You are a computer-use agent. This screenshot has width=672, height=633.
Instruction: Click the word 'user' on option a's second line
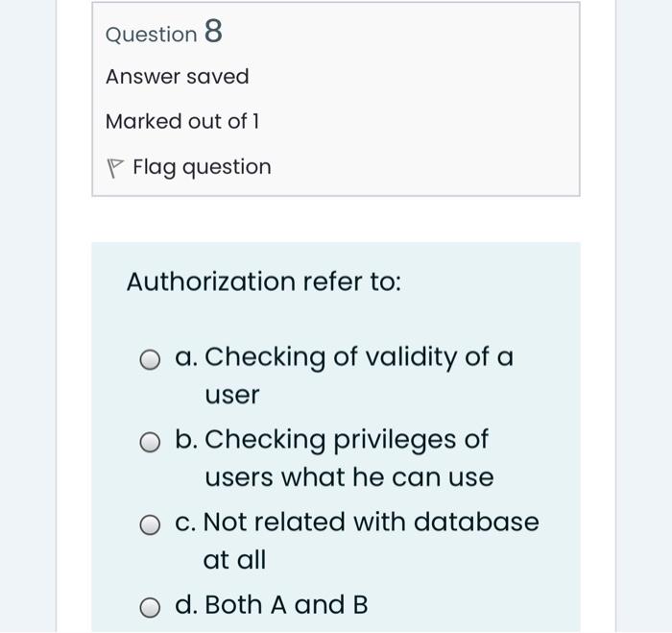[232, 395]
